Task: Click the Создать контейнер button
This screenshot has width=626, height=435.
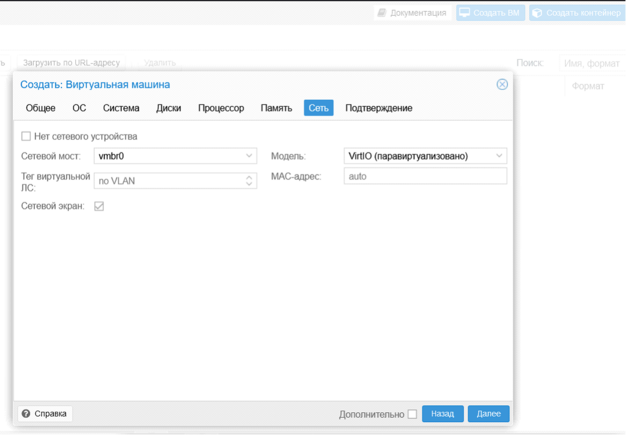Action: [575, 13]
